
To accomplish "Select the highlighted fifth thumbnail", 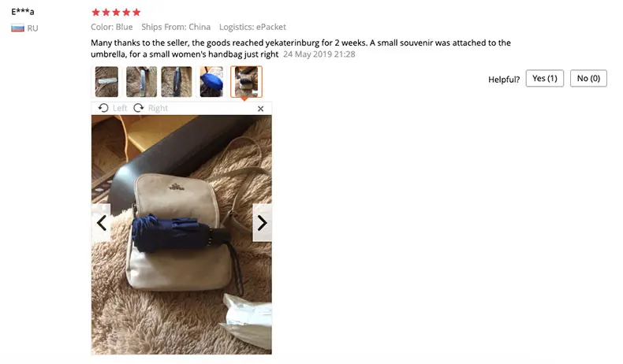I will (x=246, y=82).
